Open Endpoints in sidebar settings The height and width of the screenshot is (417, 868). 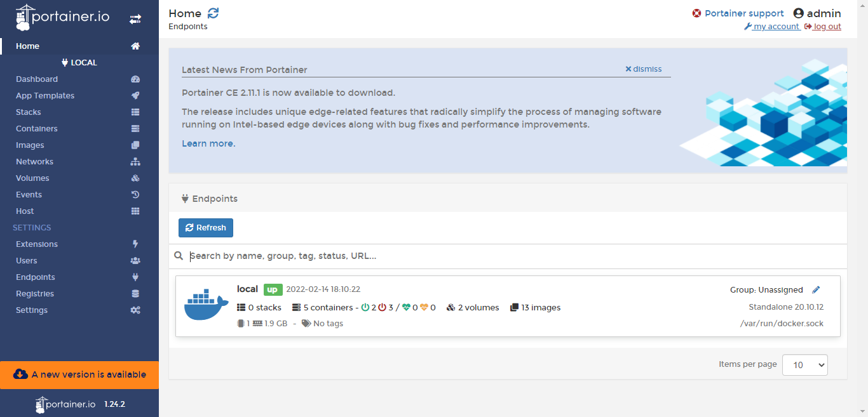(x=79, y=277)
